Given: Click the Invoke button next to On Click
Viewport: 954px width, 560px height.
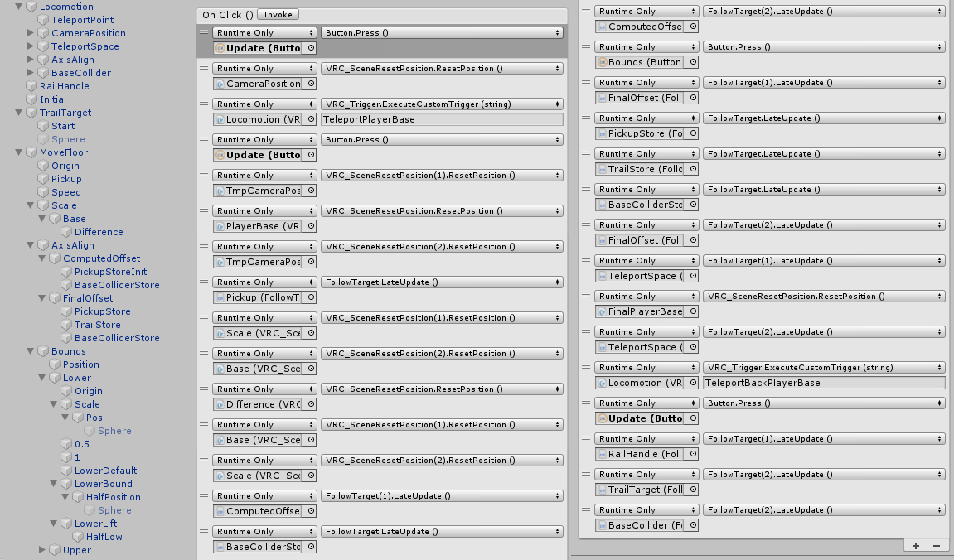Looking at the screenshot, I should click(278, 15).
